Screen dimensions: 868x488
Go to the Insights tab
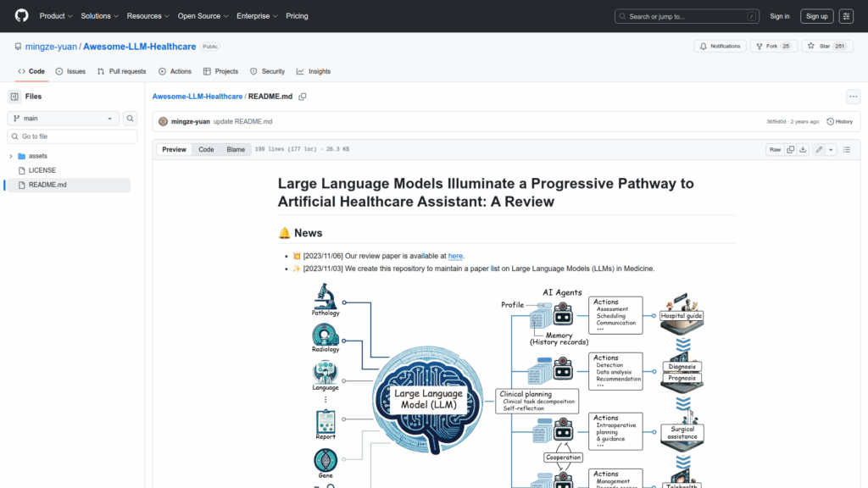[x=314, y=71]
